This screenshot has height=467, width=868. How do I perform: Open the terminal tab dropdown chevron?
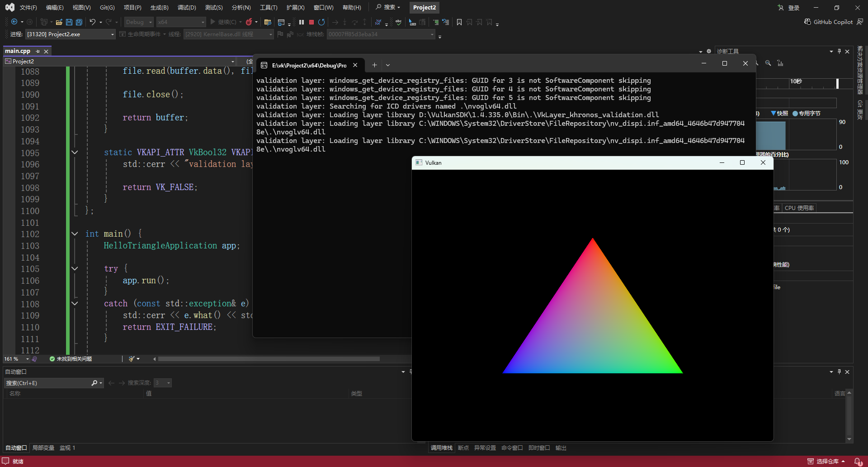coord(388,65)
